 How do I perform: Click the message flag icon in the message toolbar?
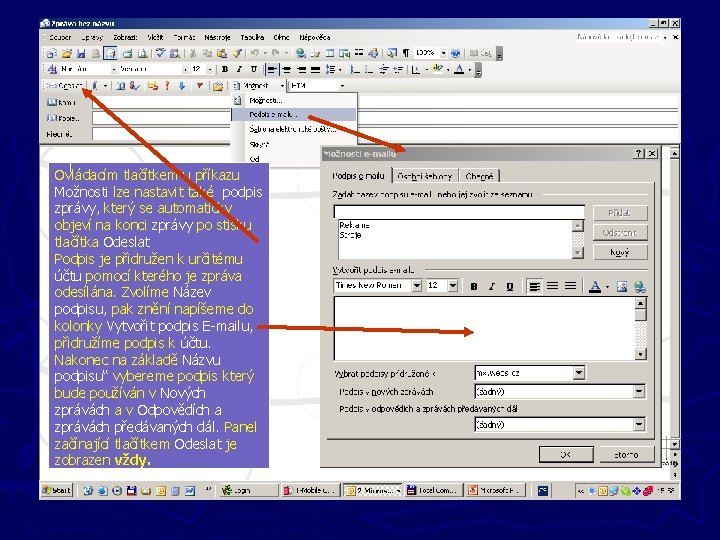click(199, 86)
